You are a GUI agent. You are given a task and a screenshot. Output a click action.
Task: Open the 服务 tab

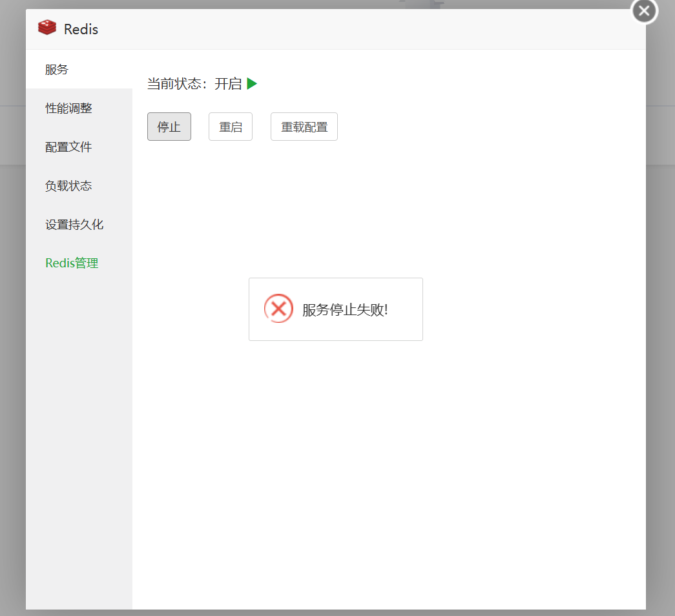coord(79,69)
